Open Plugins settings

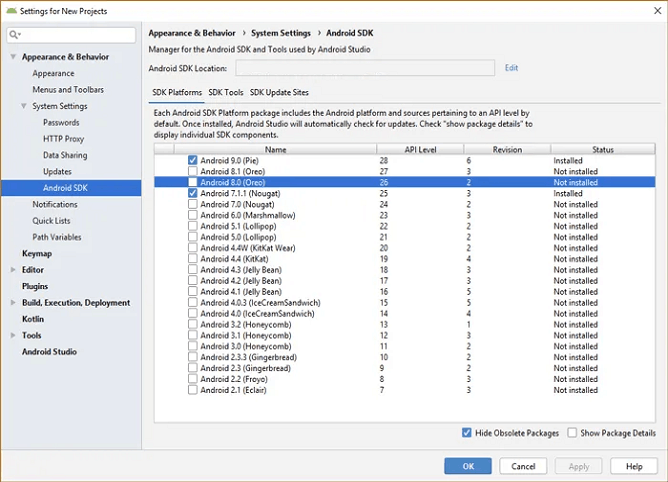point(35,286)
